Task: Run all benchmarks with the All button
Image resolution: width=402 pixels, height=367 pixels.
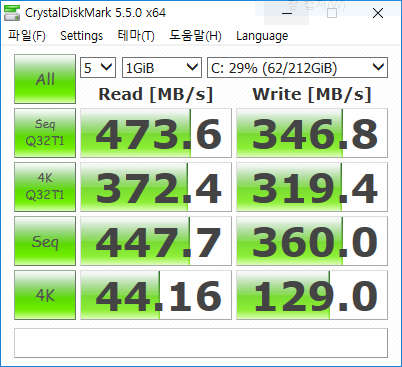Action: (x=45, y=79)
